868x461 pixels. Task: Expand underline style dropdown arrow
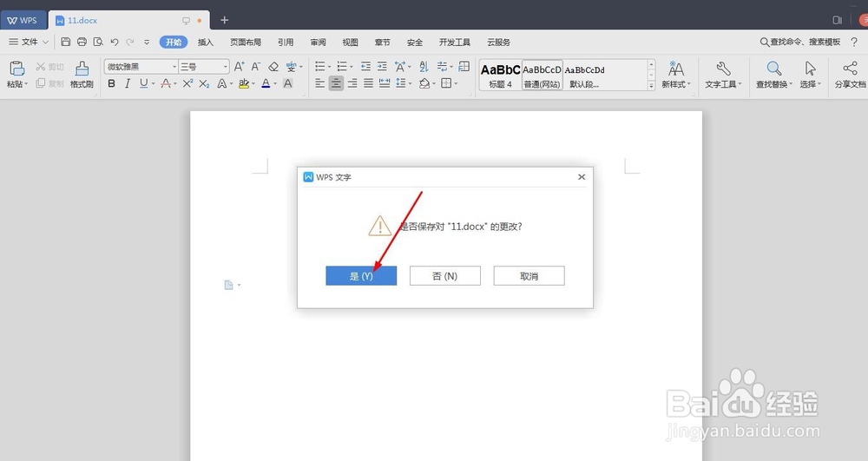154,84
